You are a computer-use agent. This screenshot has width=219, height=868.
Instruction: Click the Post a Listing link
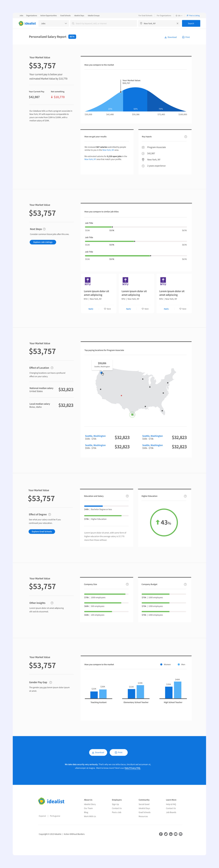193,15
